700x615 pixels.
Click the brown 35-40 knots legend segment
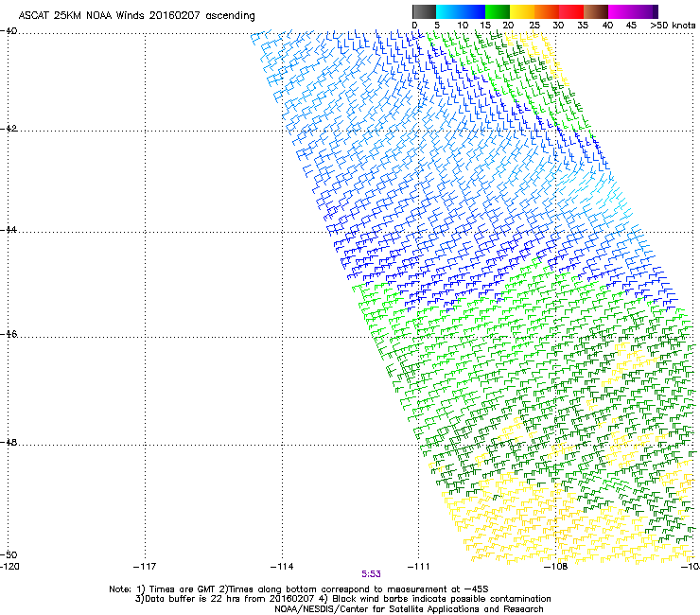[596, 11]
